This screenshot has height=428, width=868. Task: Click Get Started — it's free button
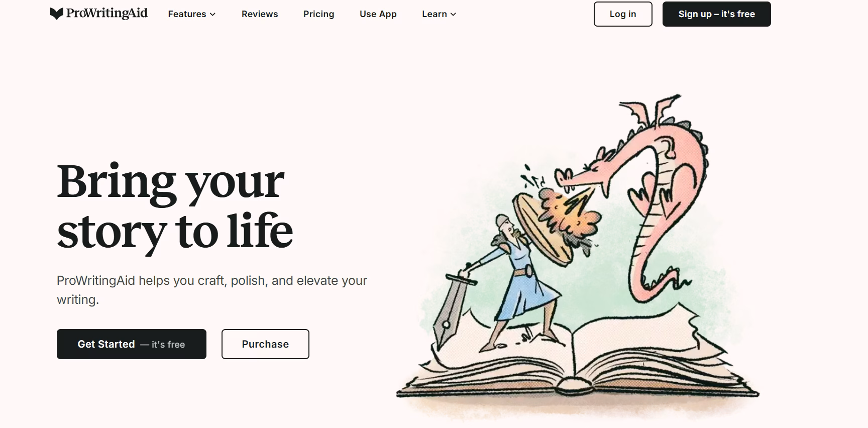pyautogui.click(x=132, y=344)
